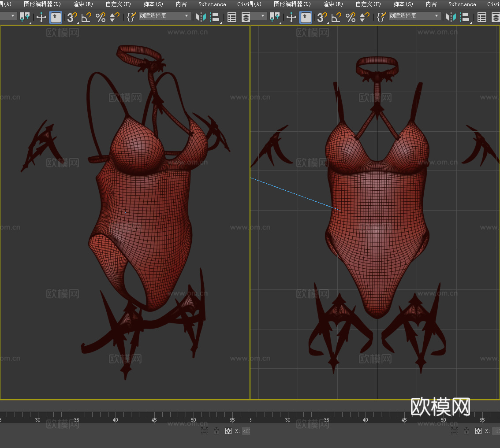Click Use Pivot Point Center icon, left pane
This screenshot has height=448, width=500.
coord(25,17)
